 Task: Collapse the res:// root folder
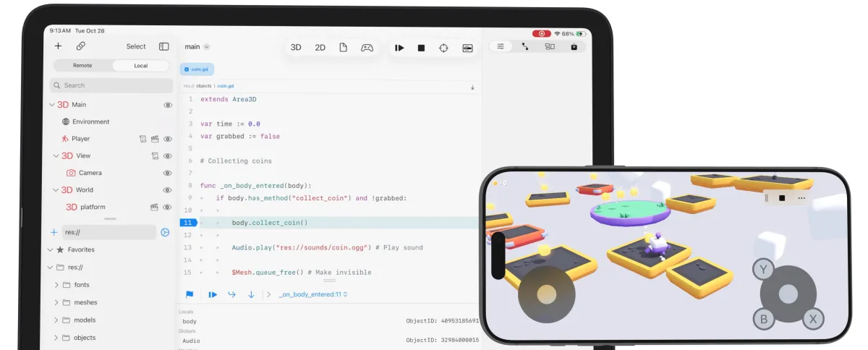click(50, 267)
